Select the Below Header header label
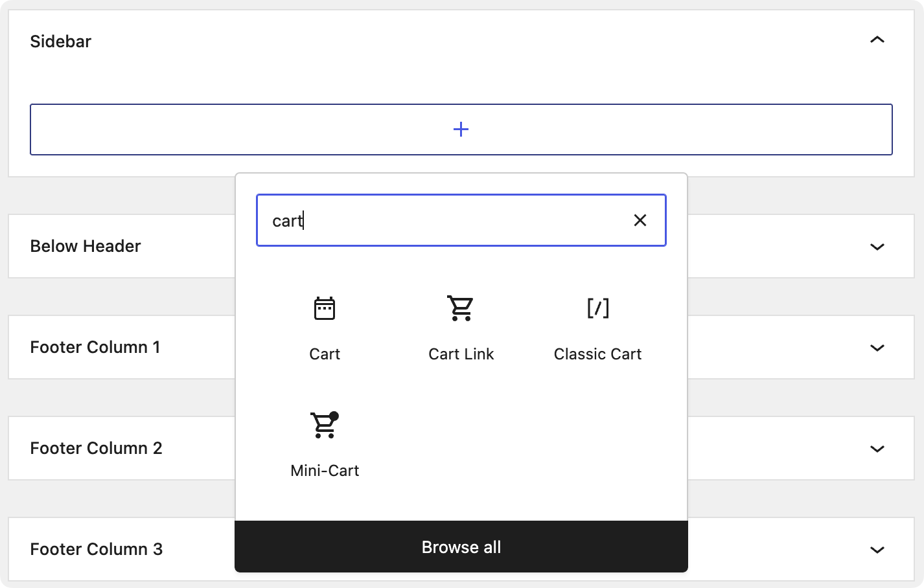Image resolution: width=924 pixels, height=588 pixels. click(85, 246)
